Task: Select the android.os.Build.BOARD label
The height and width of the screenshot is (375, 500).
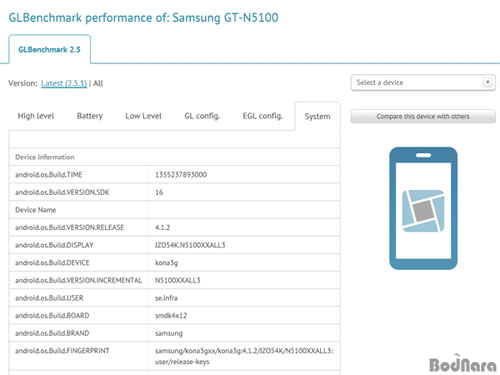Action: click(x=52, y=316)
